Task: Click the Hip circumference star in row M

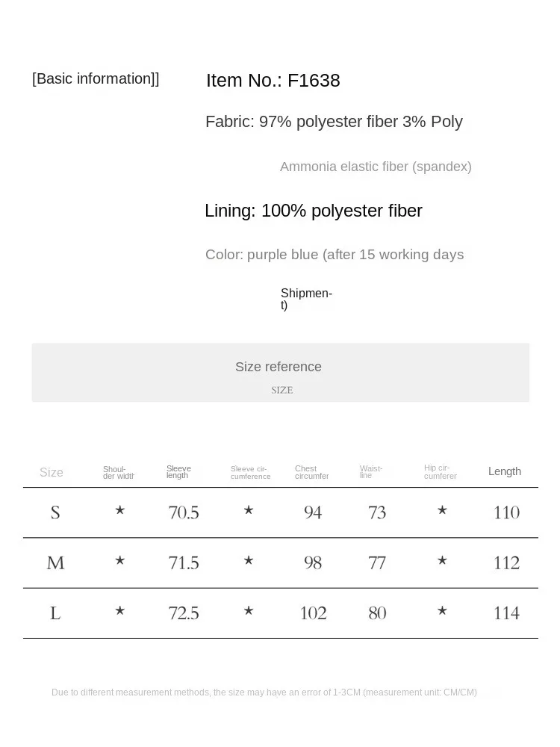Action: point(442,561)
